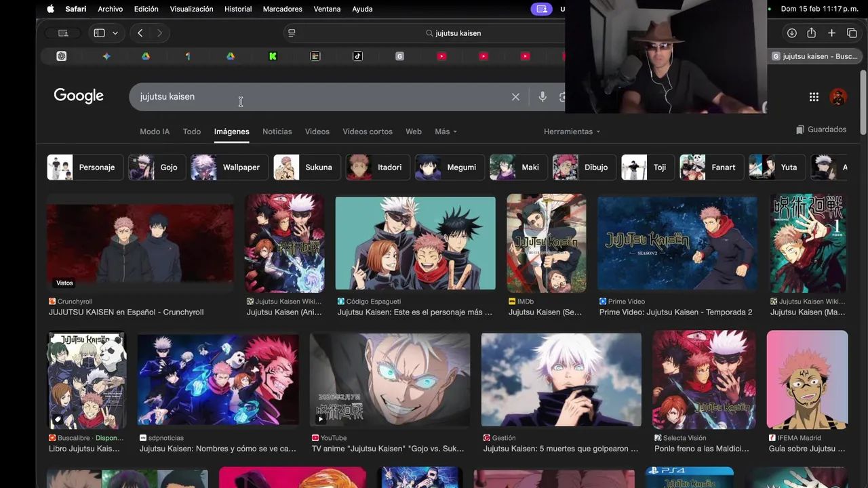This screenshot has height=488, width=868.
Task: Filter images by Gojo chip
Action: [x=157, y=167]
